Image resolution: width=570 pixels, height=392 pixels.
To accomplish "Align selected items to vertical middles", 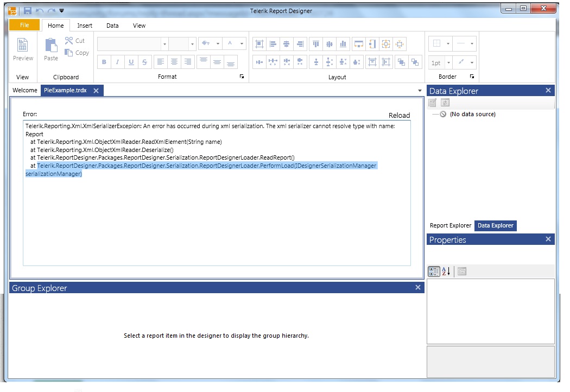I will coord(330,45).
